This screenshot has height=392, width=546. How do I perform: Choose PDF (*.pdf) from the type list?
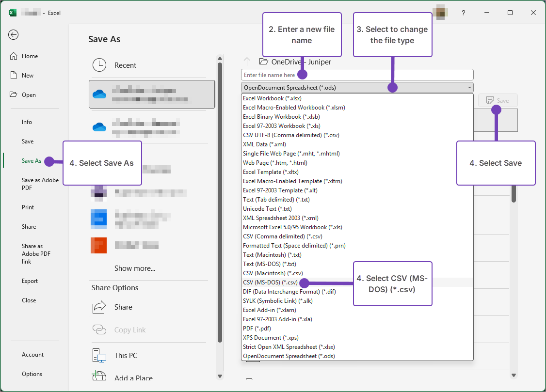click(x=256, y=328)
